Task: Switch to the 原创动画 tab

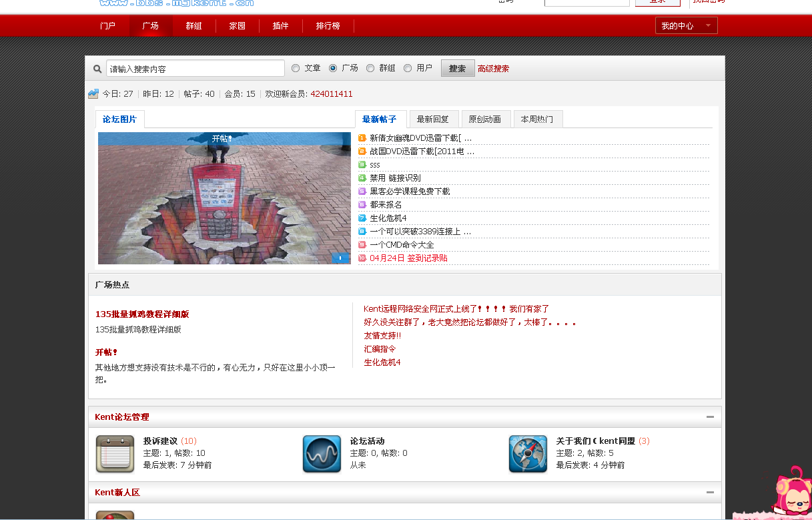Action: click(485, 119)
